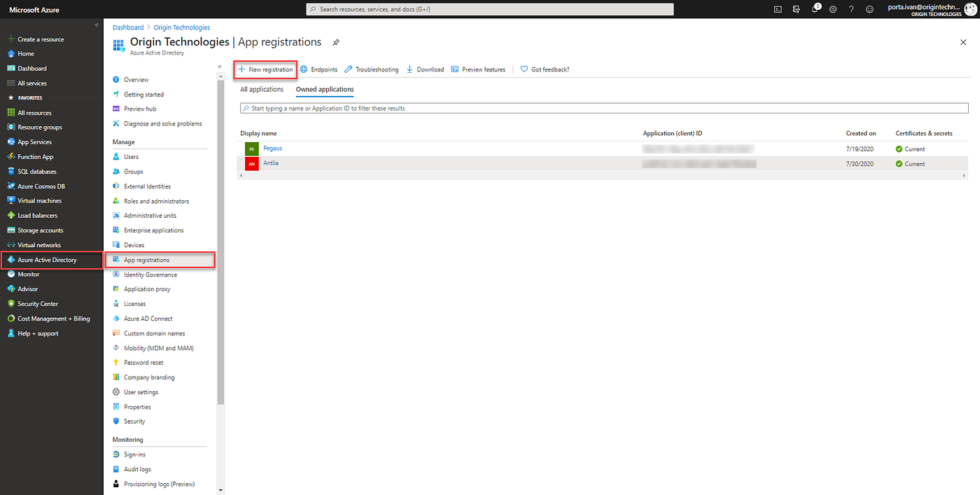Open the Antlia app registration
980x495 pixels.
(x=270, y=162)
